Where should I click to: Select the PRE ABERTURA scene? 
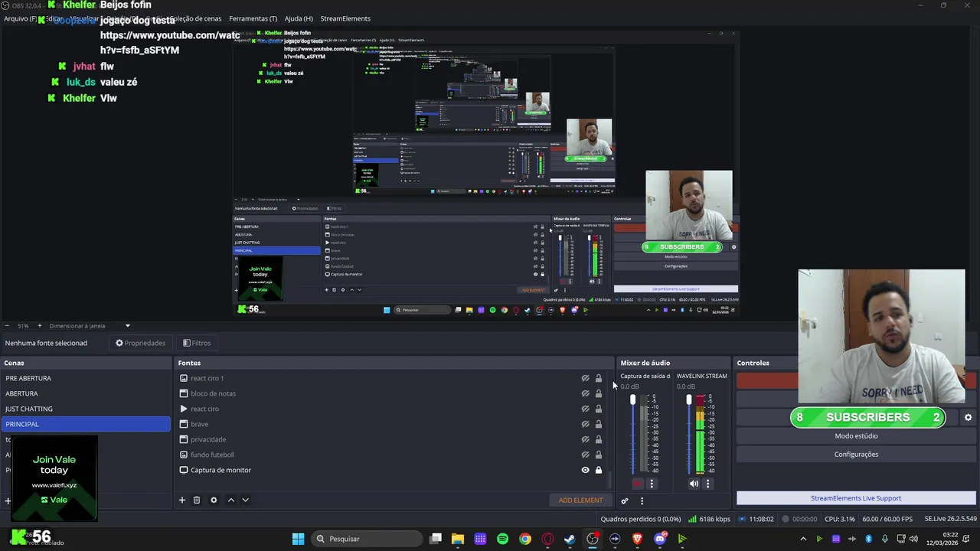pyautogui.click(x=86, y=378)
